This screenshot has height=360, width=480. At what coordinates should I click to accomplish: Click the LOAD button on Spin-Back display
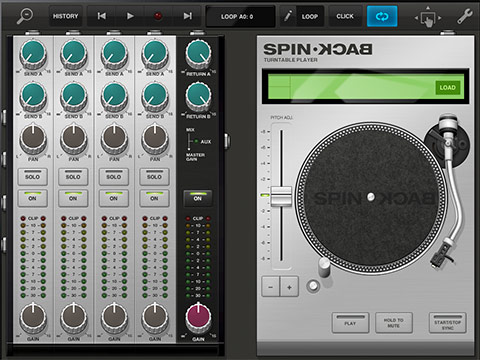click(447, 88)
